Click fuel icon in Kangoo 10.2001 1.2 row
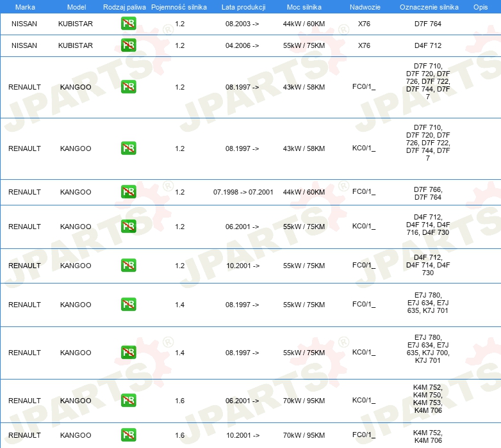Viewport: 501px width, 448px height. tap(128, 266)
